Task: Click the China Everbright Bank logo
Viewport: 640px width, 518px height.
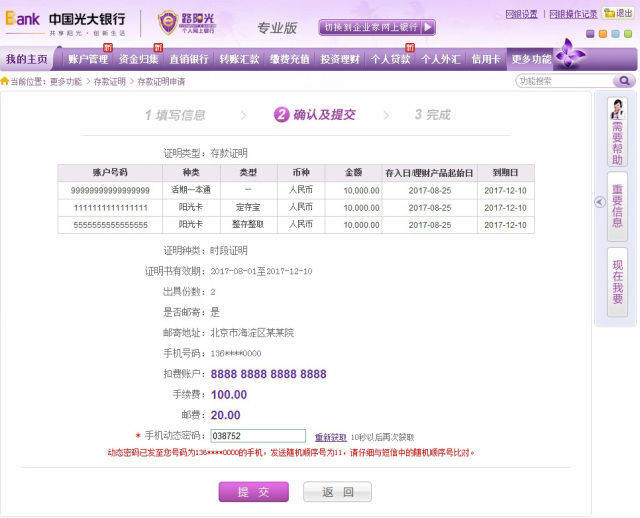Action: click(x=65, y=23)
